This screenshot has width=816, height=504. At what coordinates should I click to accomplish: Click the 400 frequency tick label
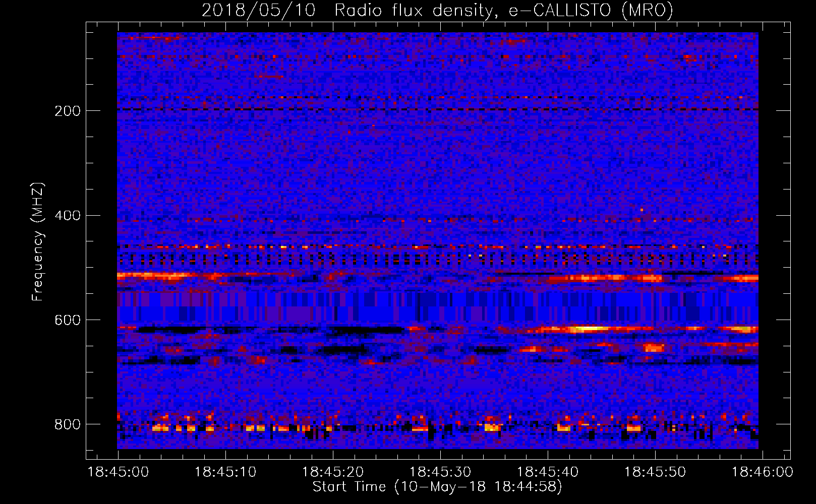(68, 216)
